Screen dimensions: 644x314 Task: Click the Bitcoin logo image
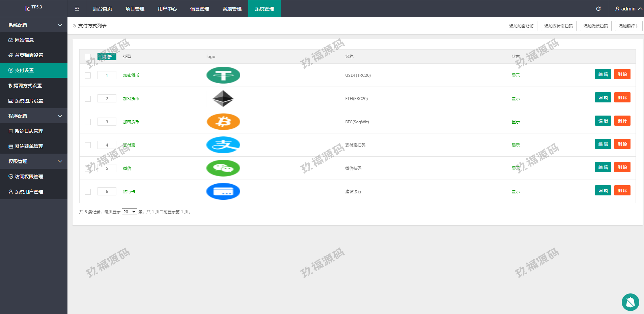tap(223, 122)
